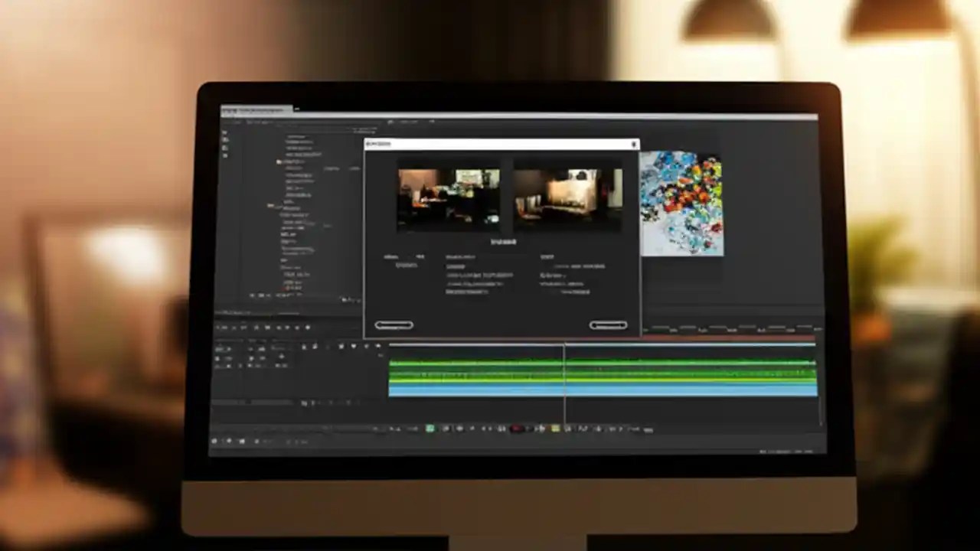This screenshot has height=551, width=980.
Task: Expand the effects folder in the left panel
Action: [x=279, y=161]
